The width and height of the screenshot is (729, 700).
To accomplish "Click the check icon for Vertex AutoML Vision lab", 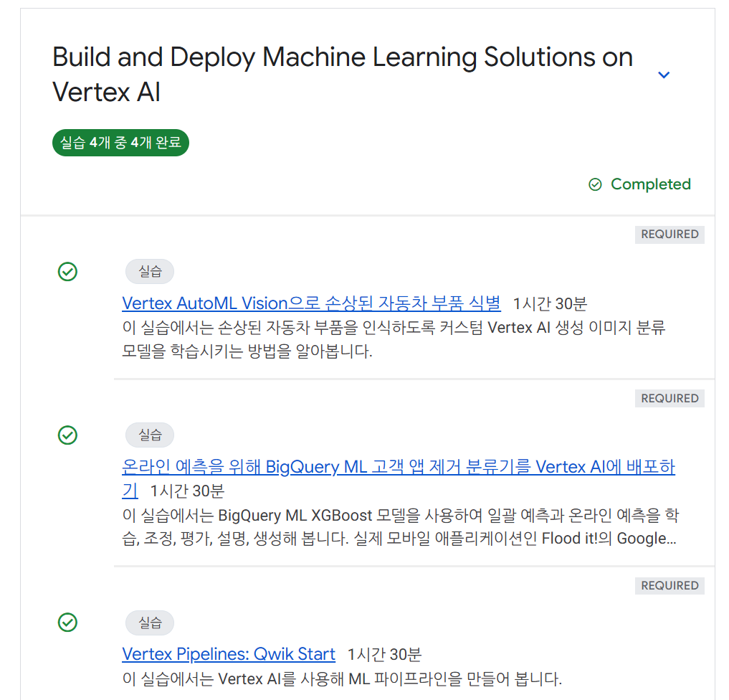I will point(67,272).
